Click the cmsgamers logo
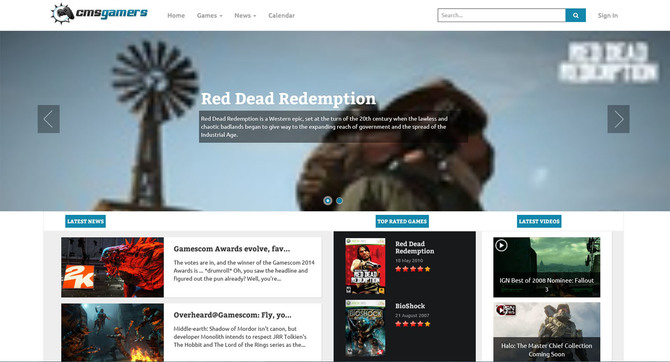 pyautogui.click(x=99, y=14)
